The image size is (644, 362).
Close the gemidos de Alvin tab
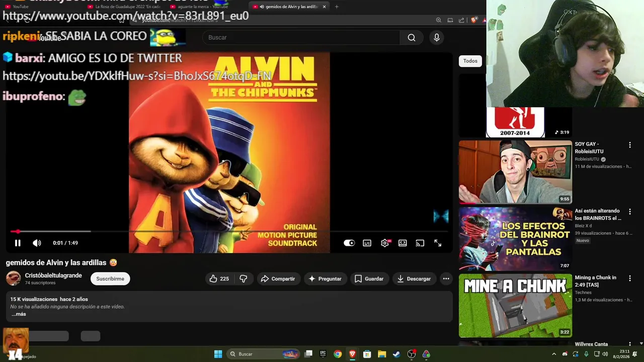click(x=324, y=7)
